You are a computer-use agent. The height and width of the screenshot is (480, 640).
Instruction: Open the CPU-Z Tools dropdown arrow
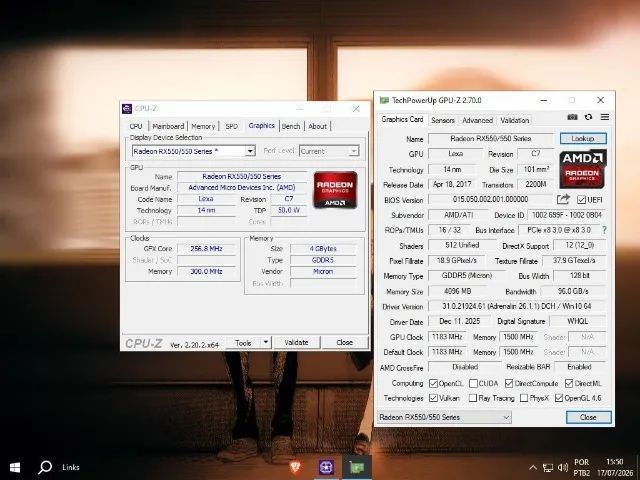266,342
